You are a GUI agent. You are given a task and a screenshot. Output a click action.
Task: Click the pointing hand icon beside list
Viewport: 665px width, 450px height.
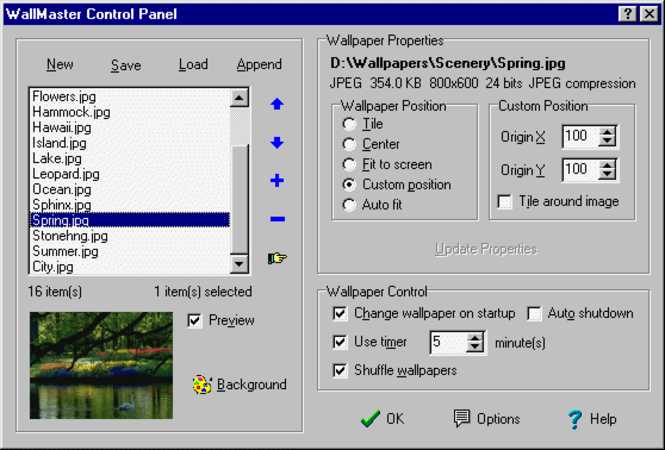coord(277,259)
